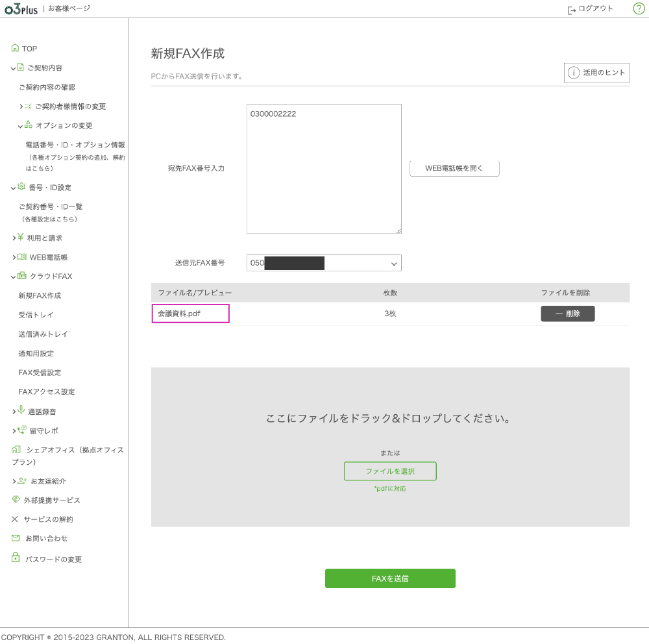Click the *pdfに対応 note text
This screenshot has width=649, height=644.
[x=390, y=489]
